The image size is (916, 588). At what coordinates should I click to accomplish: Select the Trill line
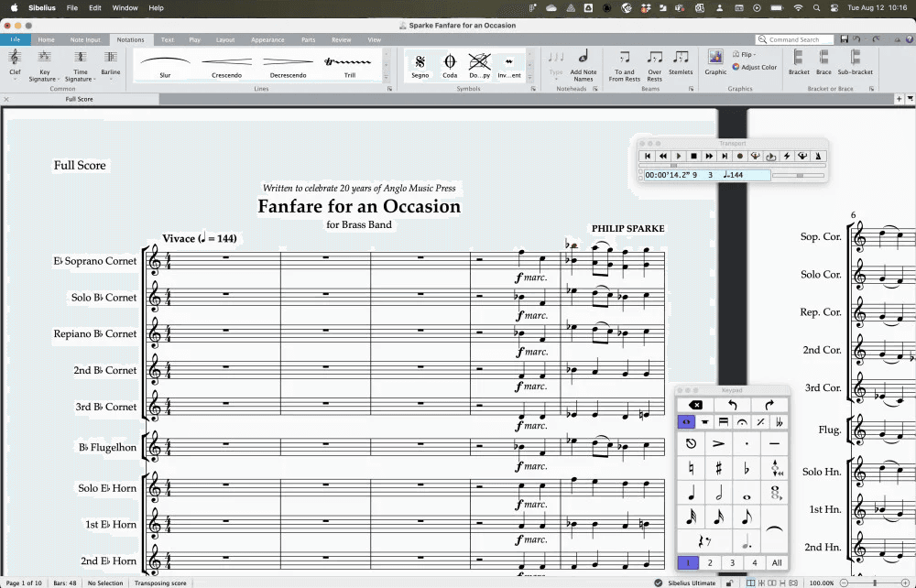point(349,65)
